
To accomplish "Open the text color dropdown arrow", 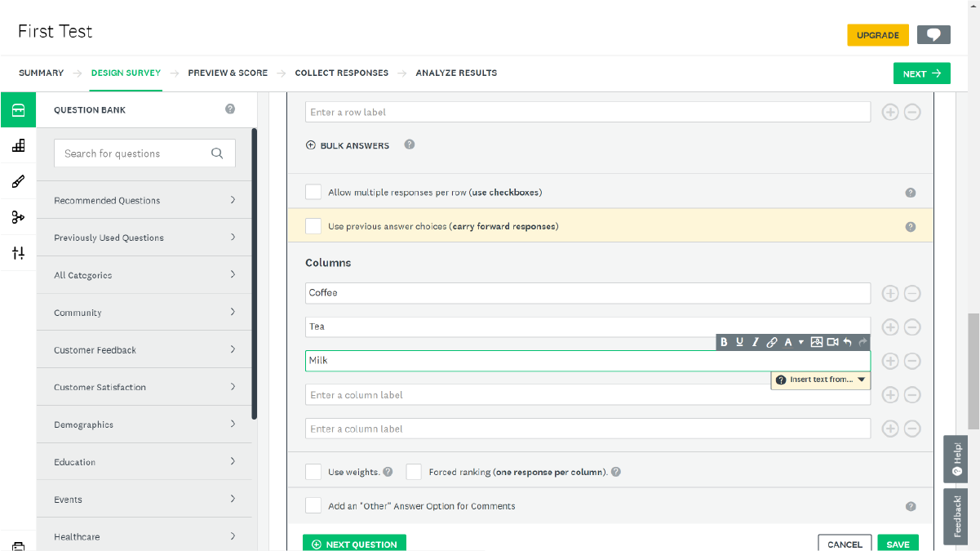I will (x=801, y=342).
